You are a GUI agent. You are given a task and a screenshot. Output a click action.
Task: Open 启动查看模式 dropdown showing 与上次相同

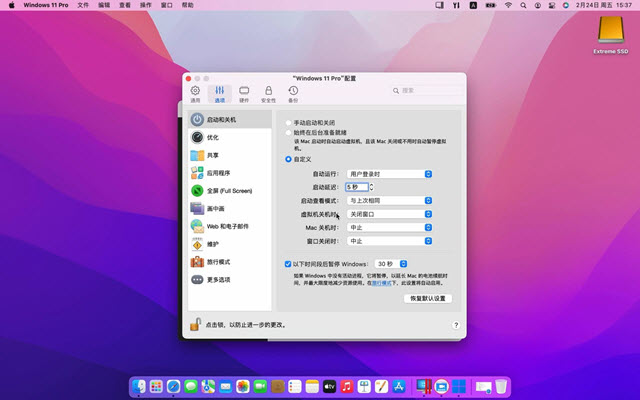(x=389, y=200)
